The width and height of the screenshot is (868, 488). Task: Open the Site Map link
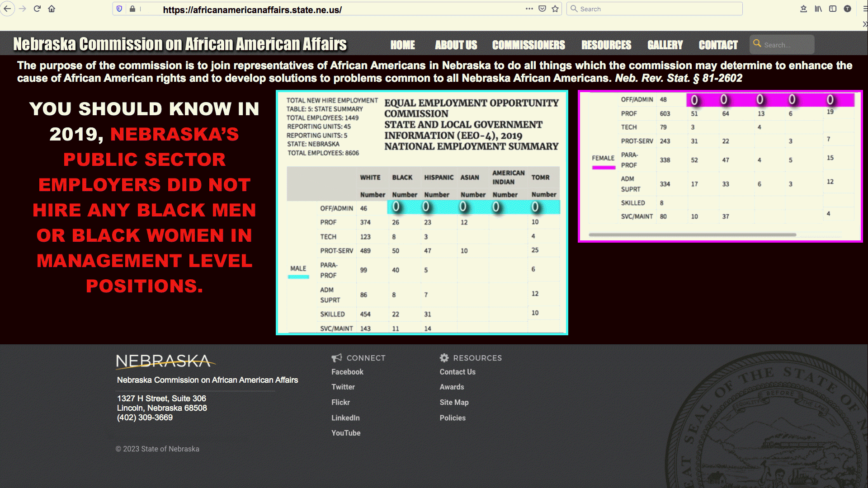pos(454,402)
